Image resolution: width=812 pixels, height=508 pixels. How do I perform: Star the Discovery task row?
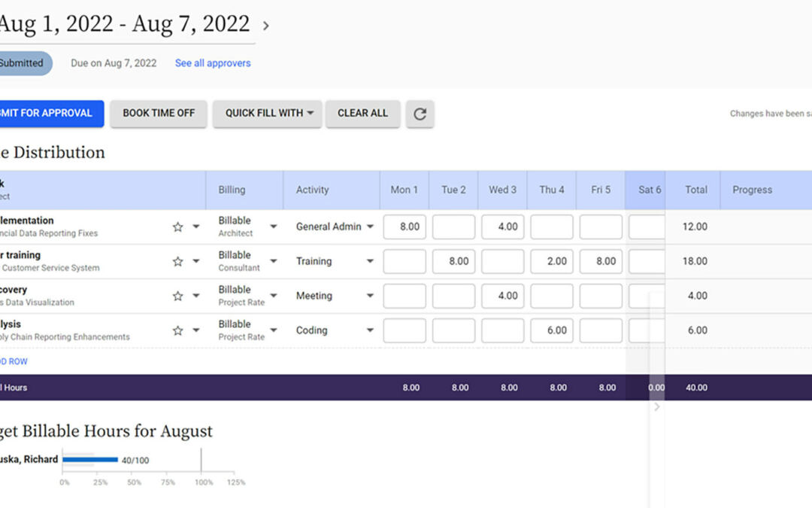pos(177,297)
